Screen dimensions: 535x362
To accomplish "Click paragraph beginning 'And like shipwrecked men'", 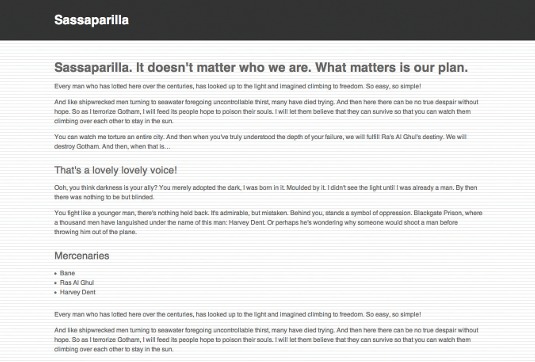I will [266, 112].
